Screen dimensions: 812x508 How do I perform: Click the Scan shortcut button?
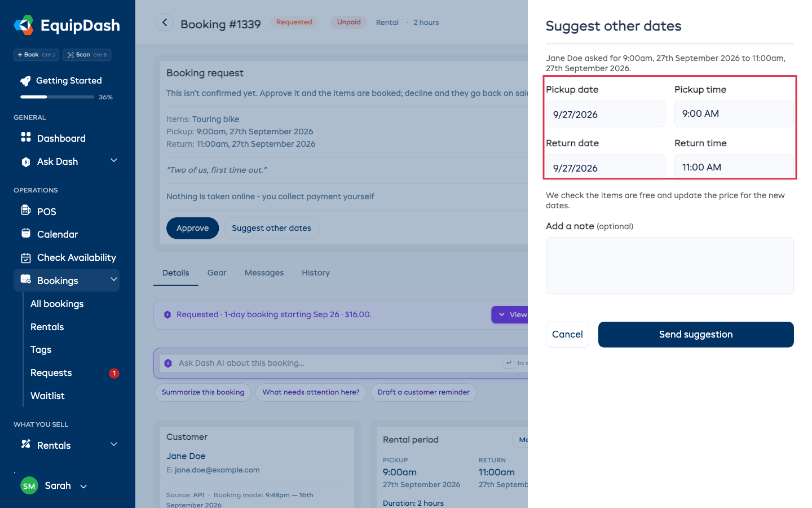(x=87, y=55)
